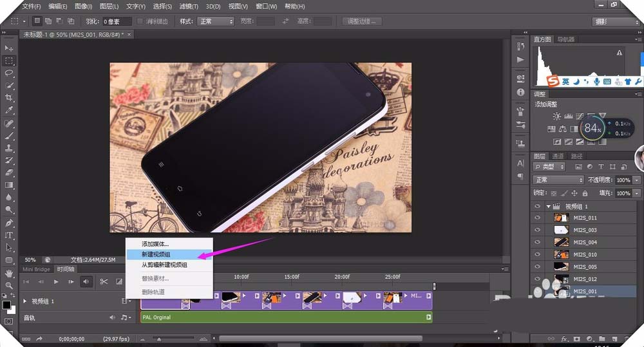Hide the MI2S_005 layer
This screenshot has height=347, width=644.
538,267
